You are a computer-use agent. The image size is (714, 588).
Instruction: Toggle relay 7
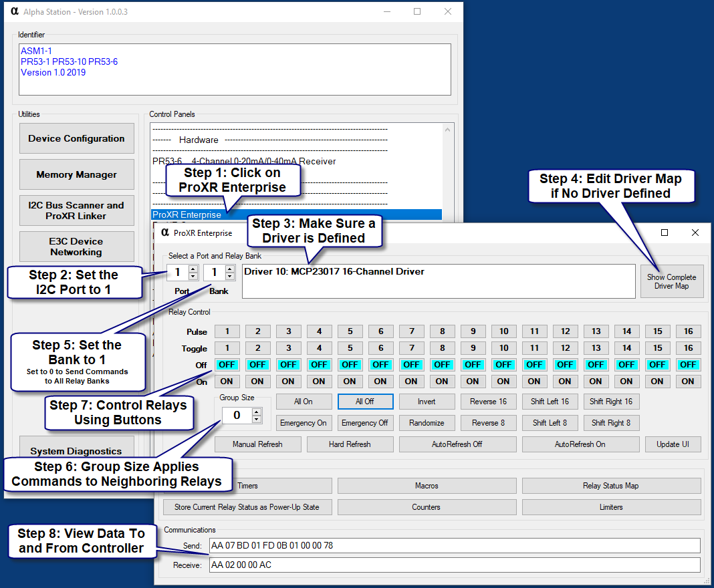click(411, 348)
